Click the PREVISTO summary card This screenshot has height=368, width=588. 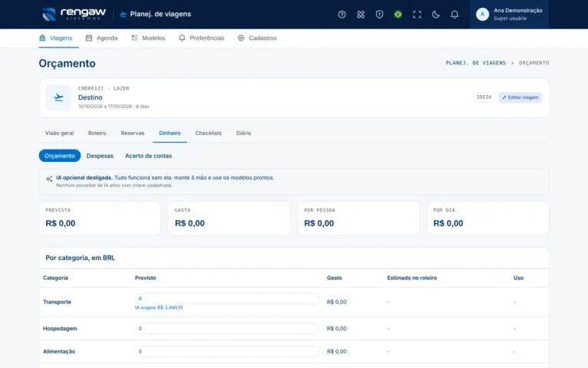pyautogui.click(x=100, y=219)
